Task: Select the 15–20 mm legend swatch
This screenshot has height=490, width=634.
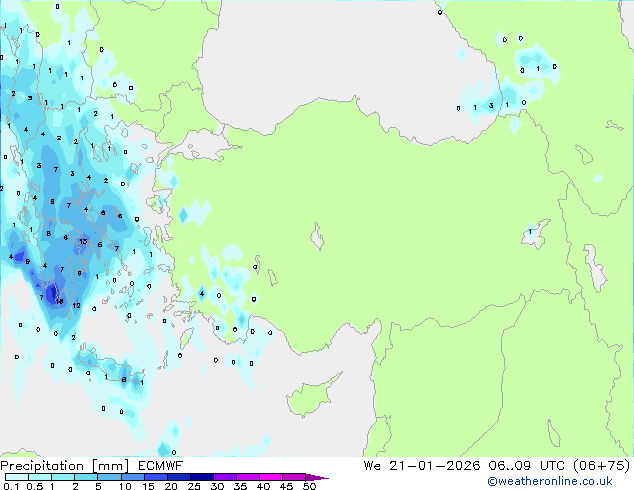Action: [x=155, y=477]
